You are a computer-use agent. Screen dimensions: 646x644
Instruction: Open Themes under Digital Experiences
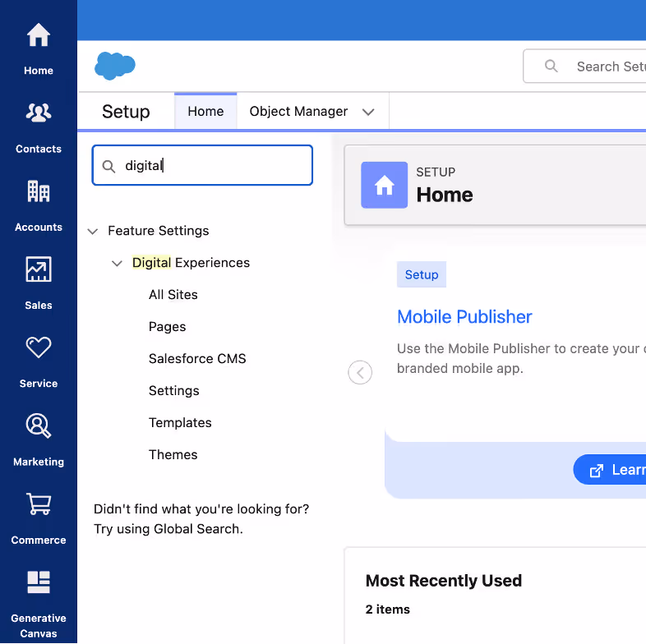point(173,454)
